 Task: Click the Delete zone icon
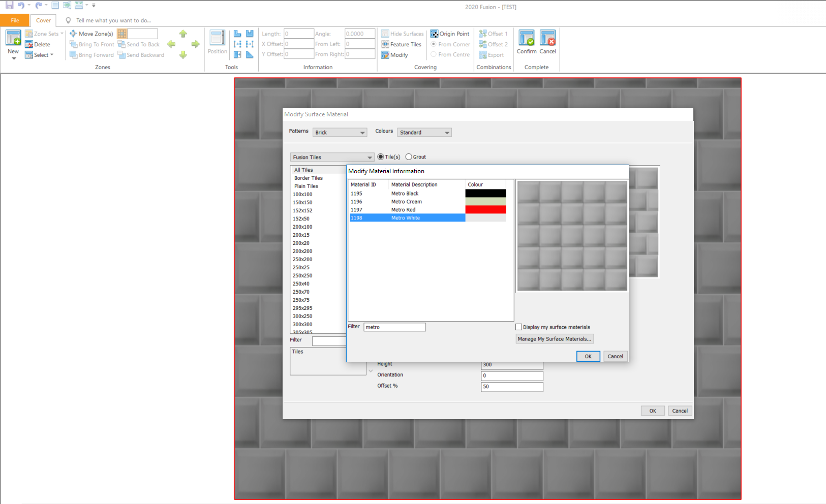pos(29,44)
